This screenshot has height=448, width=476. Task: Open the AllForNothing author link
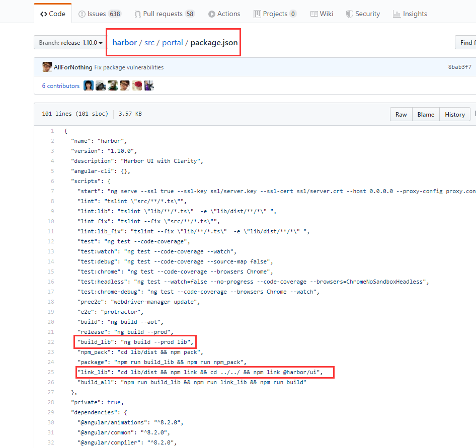tap(73, 67)
